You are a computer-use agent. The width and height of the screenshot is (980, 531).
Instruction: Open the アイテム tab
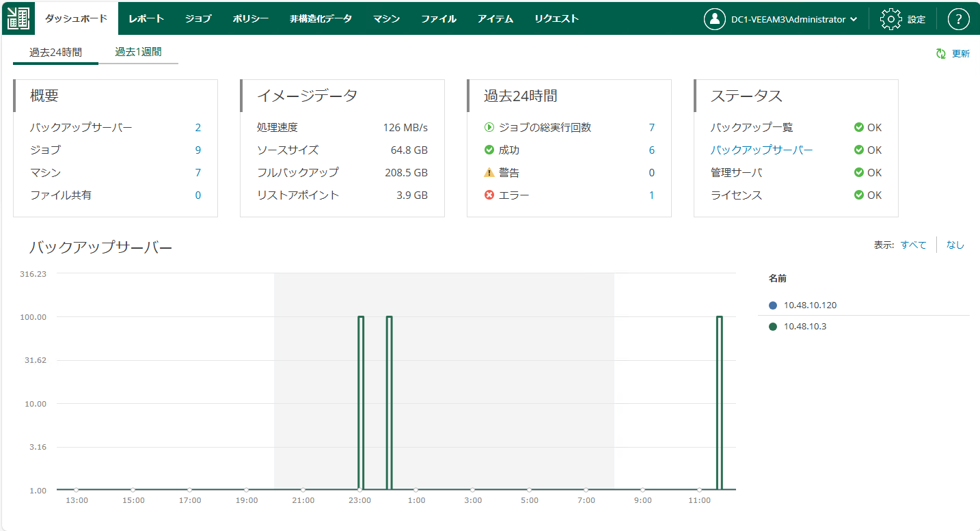click(495, 18)
